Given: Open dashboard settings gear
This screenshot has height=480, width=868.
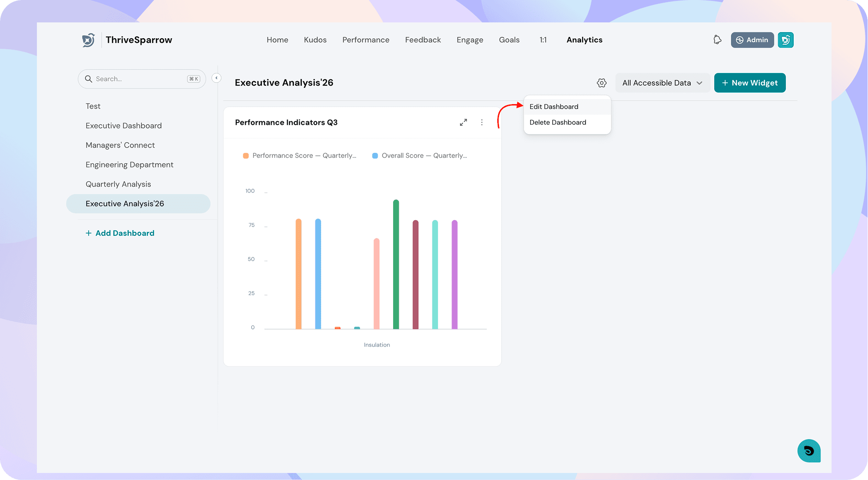Looking at the screenshot, I should 602,83.
